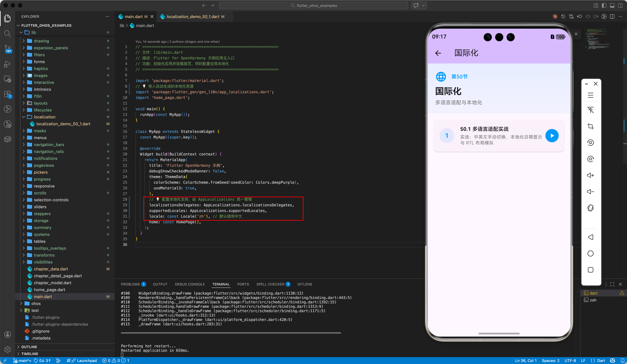The image size is (627, 364).
Task: Open the Search view in activity bar
Action: pyautogui.click(x=8, y=34)
